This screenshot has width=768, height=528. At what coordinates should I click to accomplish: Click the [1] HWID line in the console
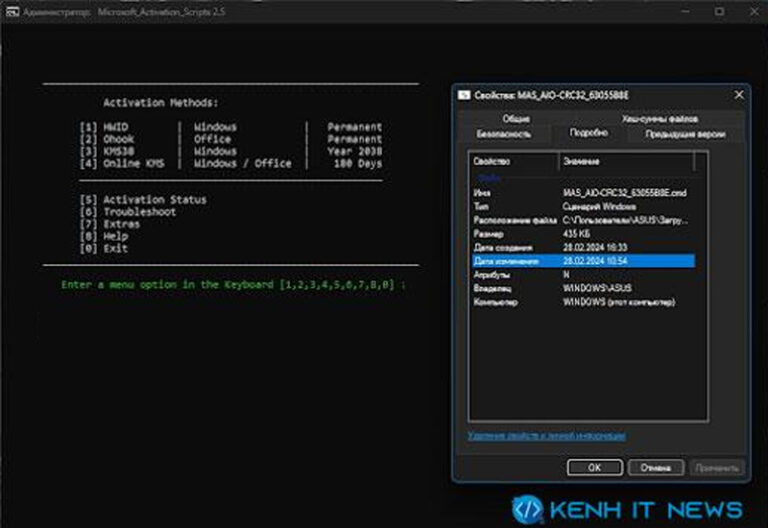pyautogui.click(x=231, y=127)
